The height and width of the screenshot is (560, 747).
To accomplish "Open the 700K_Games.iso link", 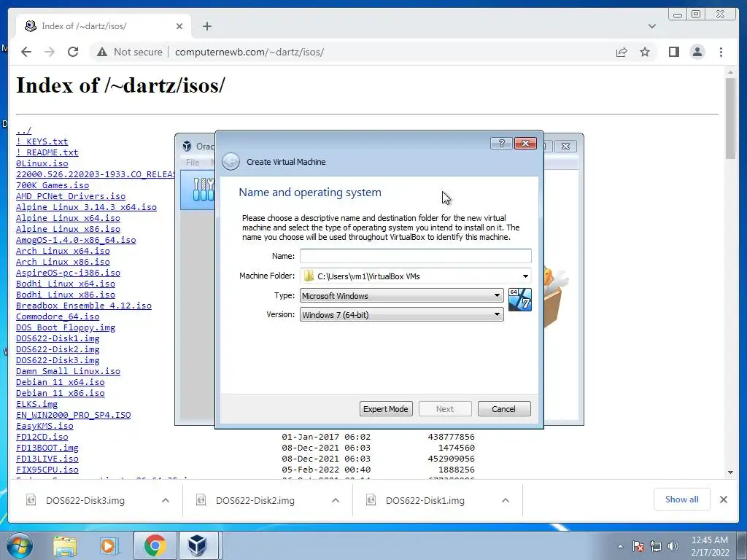I will pos(53,185).
